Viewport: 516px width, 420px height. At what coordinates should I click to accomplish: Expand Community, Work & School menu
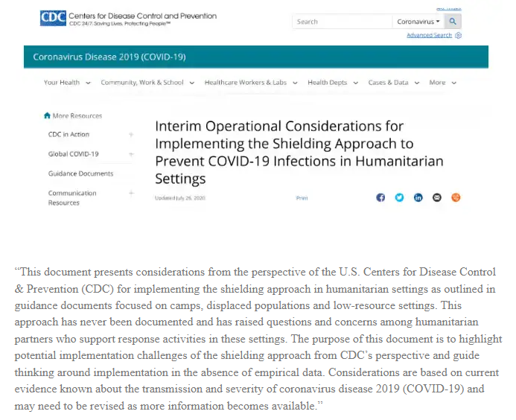click(x=147, y=83)
